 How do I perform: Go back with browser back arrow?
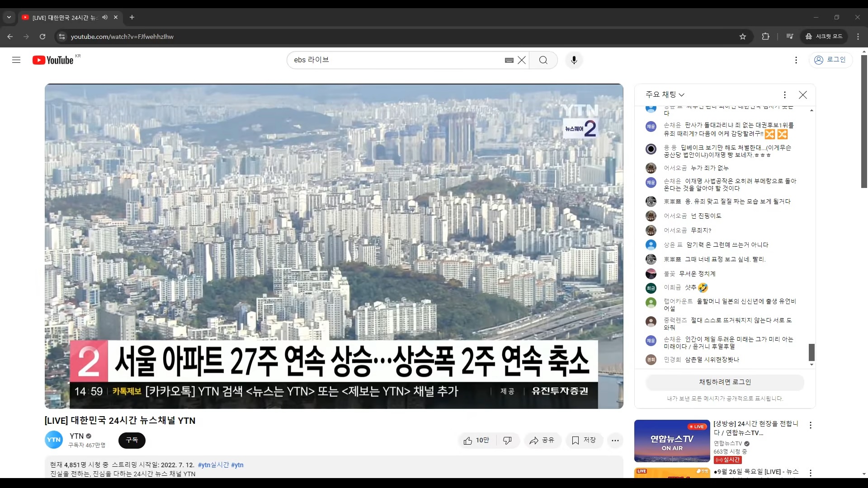tap(10, 37)
